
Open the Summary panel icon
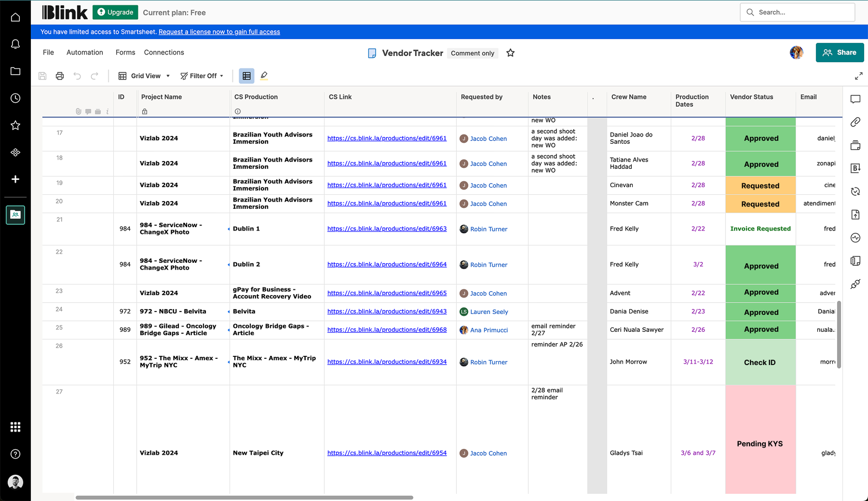click(x=855, y=261)
